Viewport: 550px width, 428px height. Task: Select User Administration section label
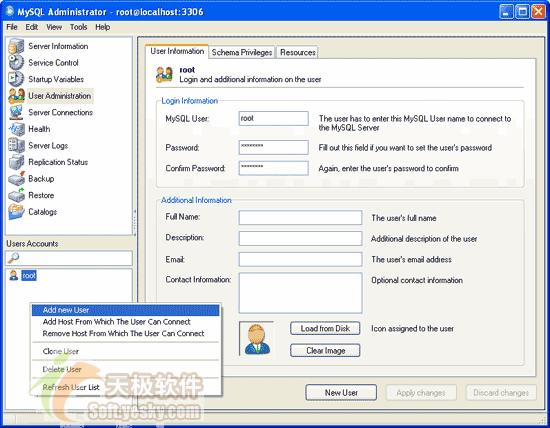pyautogui.click(x=60, y=96)
